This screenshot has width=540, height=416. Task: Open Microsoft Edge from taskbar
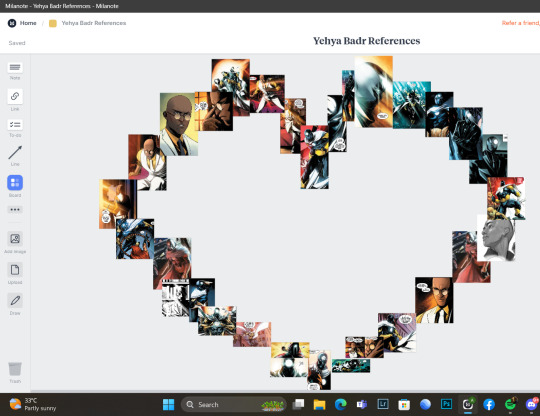341,404
